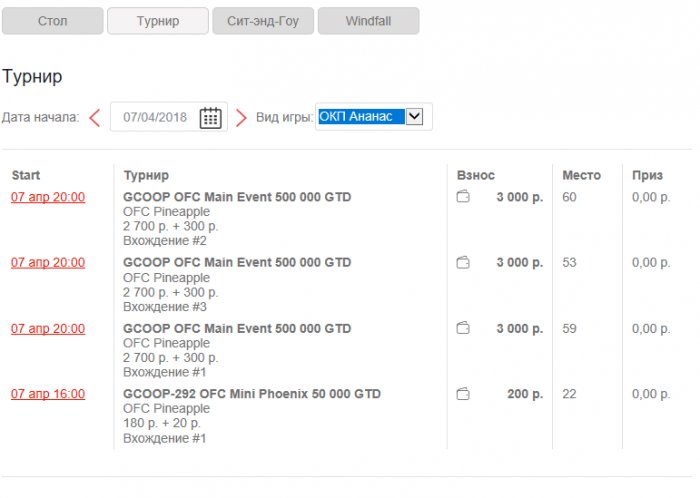Sort by the Start column header
700x498 pixels.
pyautogui.click(x=26, y=175)
